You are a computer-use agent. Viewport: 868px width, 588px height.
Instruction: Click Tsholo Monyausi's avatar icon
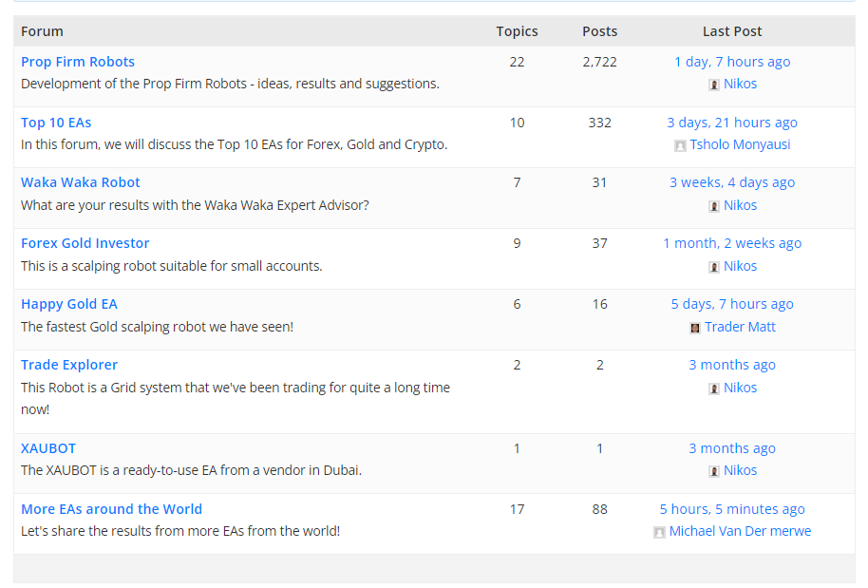pyautogui.click(x=680, y=145)
